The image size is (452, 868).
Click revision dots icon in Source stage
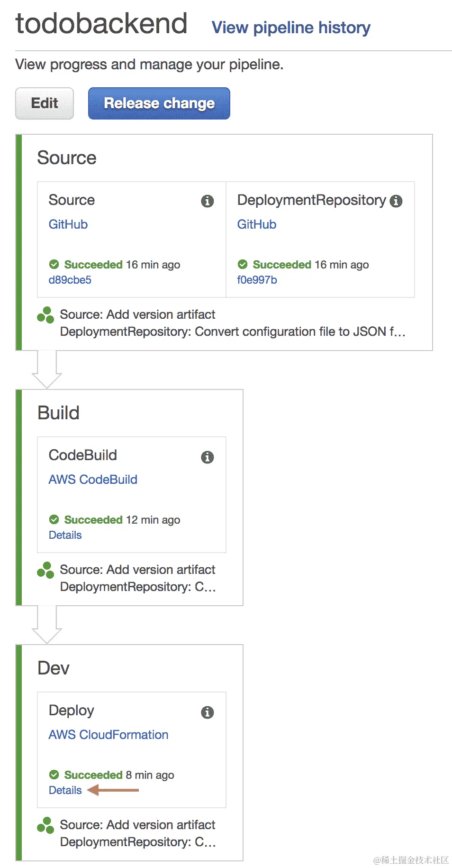(45, 315)
